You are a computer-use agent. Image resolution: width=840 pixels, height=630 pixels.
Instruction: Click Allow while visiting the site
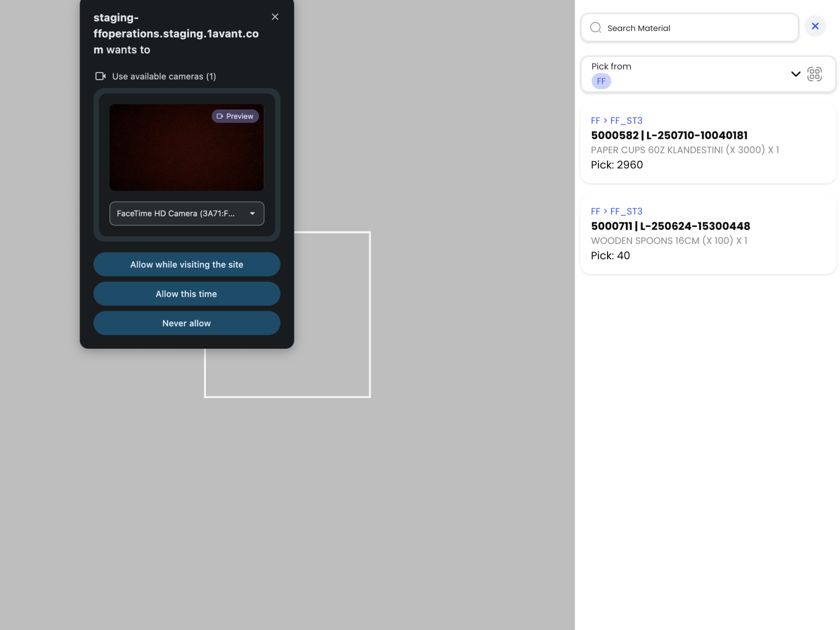coord(186,264)
